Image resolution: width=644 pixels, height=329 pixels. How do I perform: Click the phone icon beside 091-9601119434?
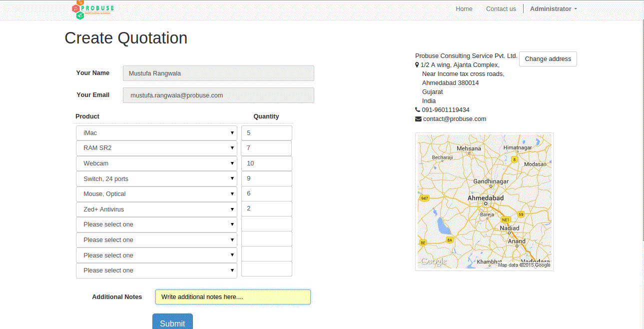(418, 110)
